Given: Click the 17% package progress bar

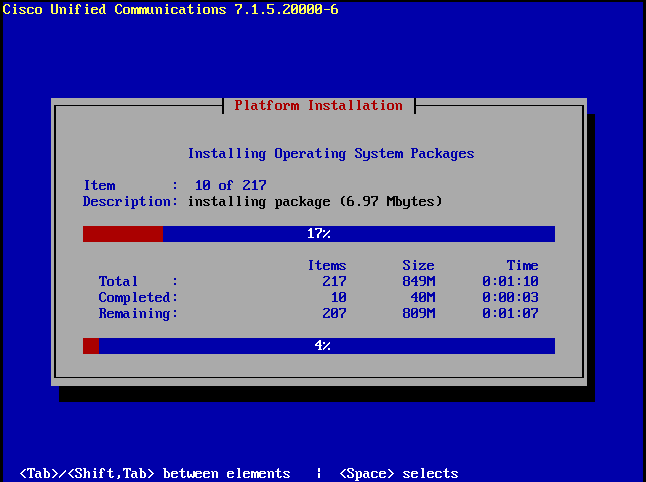Looking at the screenshot, I should [x=318, y=234].
